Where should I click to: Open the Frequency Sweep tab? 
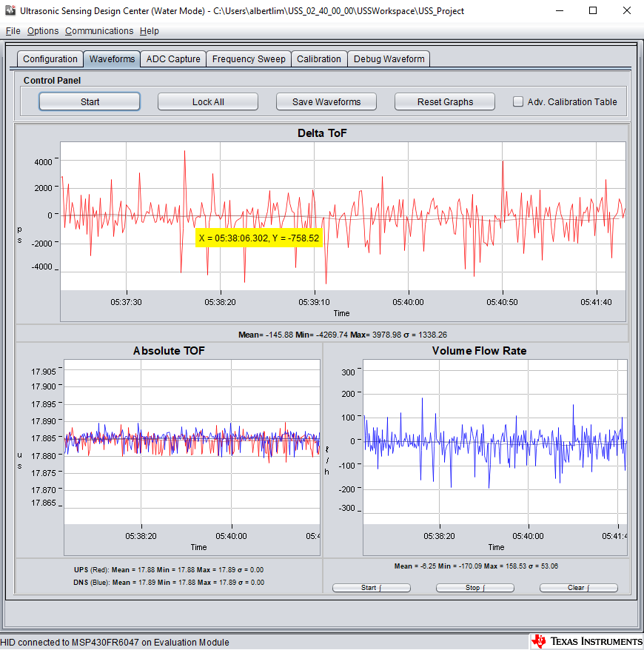click(249, 59)
